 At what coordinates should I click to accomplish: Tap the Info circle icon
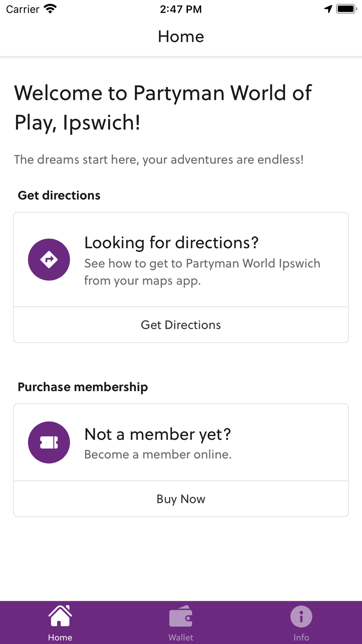[301, 616]
